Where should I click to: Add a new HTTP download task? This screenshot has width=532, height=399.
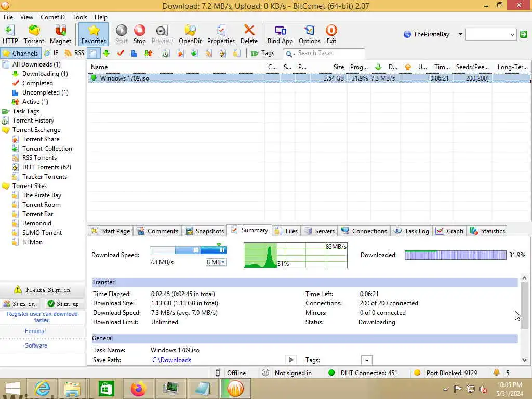10,34
